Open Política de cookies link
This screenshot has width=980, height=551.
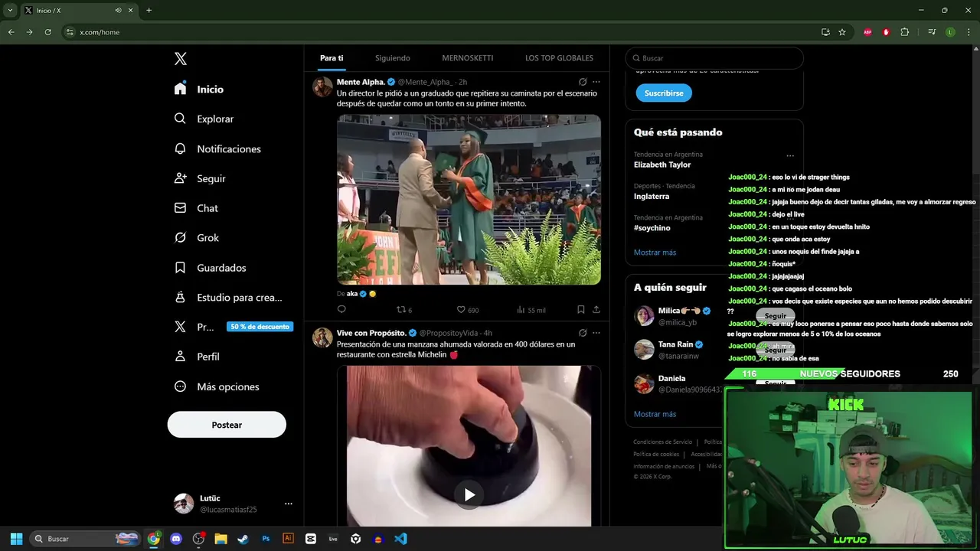(x=656, y=454)
